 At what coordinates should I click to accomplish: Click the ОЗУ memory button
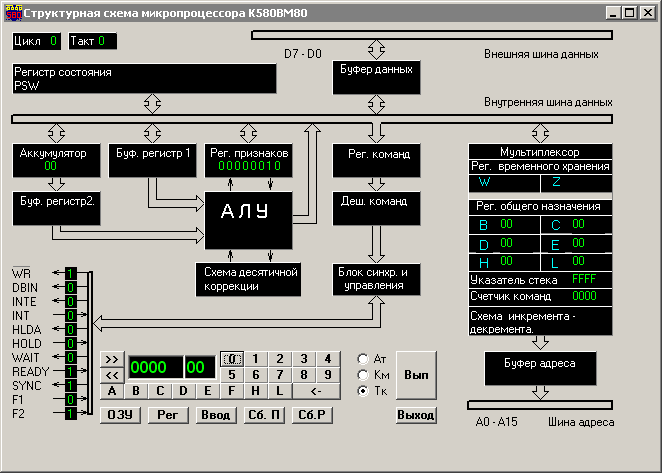click(x=120, y=414)
